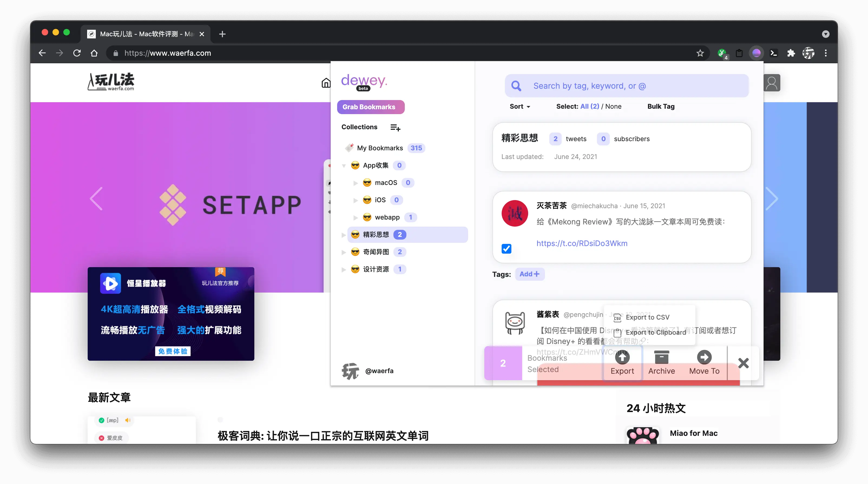Click the browser forward arrow
The image size is (868, 484).
tap(59, 53)
